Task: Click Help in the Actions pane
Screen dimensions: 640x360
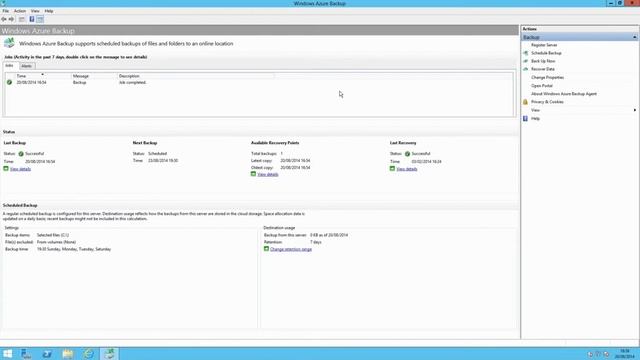Action: (x=535, y=118)
